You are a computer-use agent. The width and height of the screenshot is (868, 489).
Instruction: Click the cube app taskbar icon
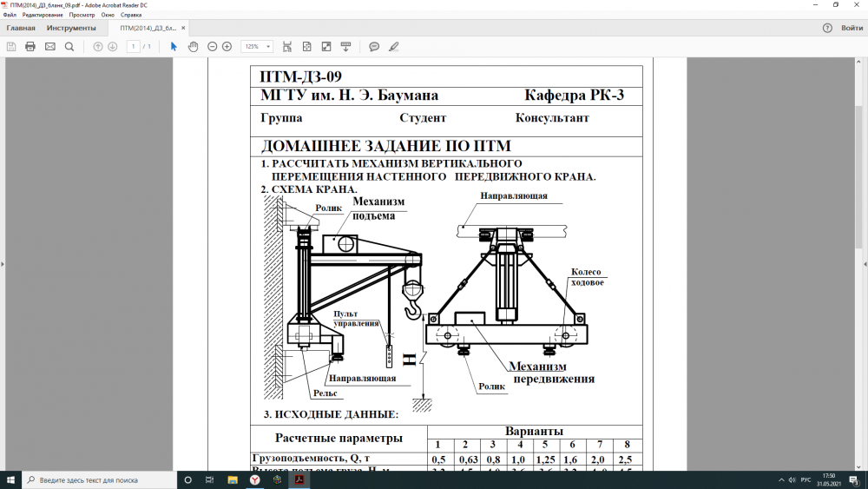click(x=277, y=480)
